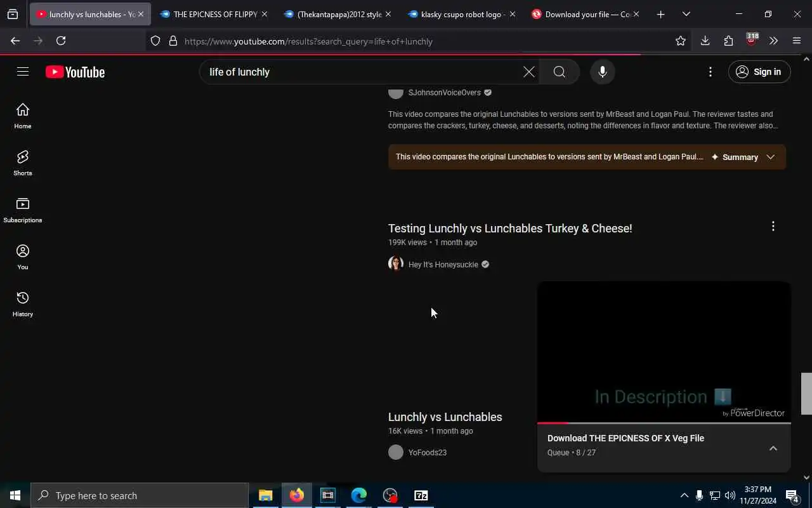Clear the search box with the X
This screenshot has height=508, width=812.
[528, 72]
